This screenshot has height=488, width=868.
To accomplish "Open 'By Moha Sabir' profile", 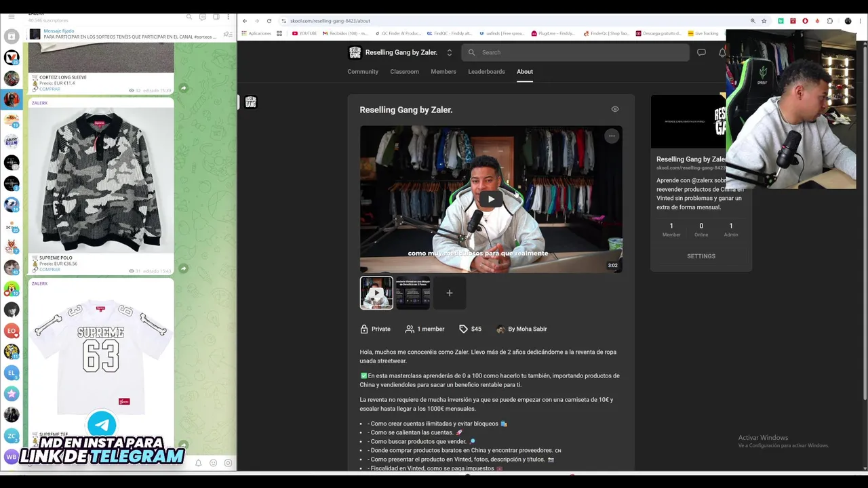I will pos(521,329).
